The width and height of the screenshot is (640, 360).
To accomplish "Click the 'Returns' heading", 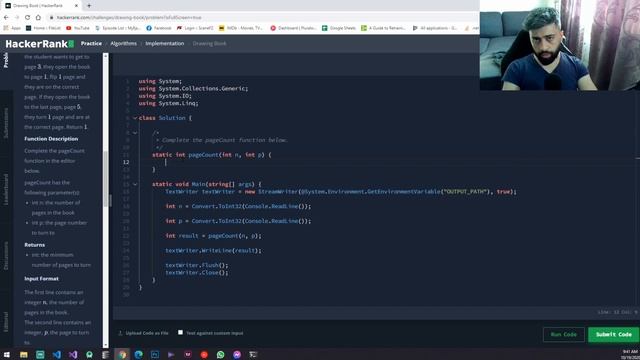I will pos(35,245).
